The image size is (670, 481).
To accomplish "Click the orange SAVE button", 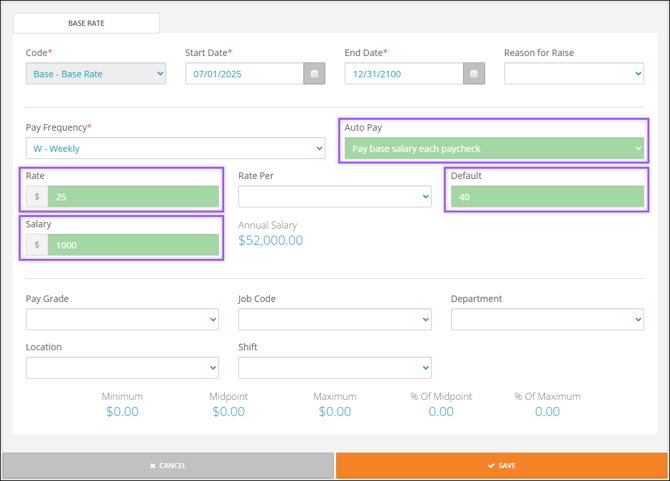I will point(502,466).
